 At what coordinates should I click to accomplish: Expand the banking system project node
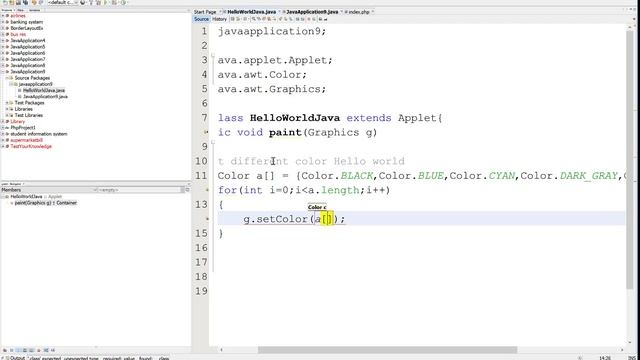[3, 22]
